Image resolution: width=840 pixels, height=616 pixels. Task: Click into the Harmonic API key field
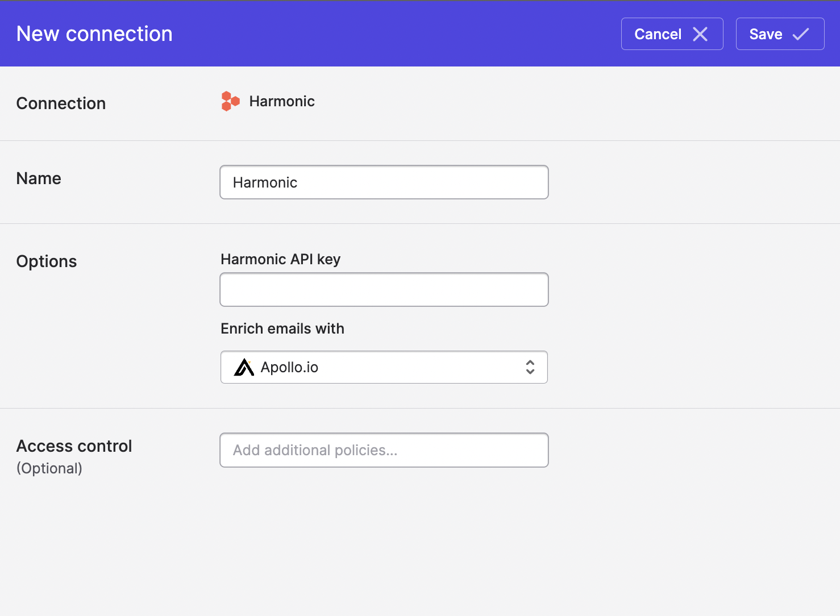384,290
